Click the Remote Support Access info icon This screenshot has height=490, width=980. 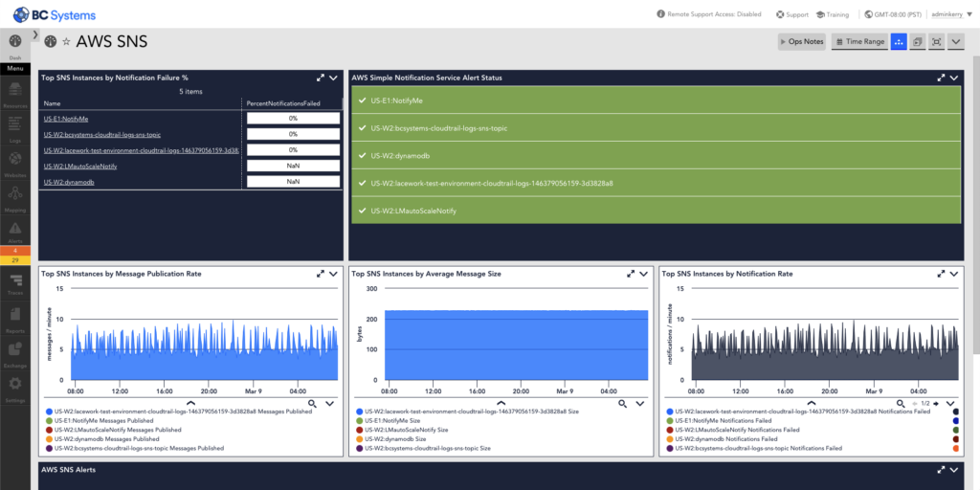click(660, 13)
